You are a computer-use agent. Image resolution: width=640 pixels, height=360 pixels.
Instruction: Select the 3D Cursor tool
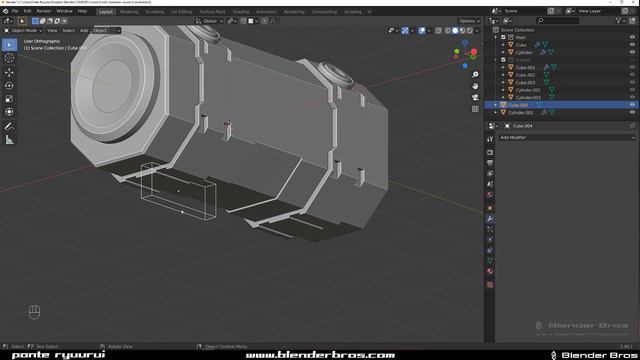(x=9, y=58)
